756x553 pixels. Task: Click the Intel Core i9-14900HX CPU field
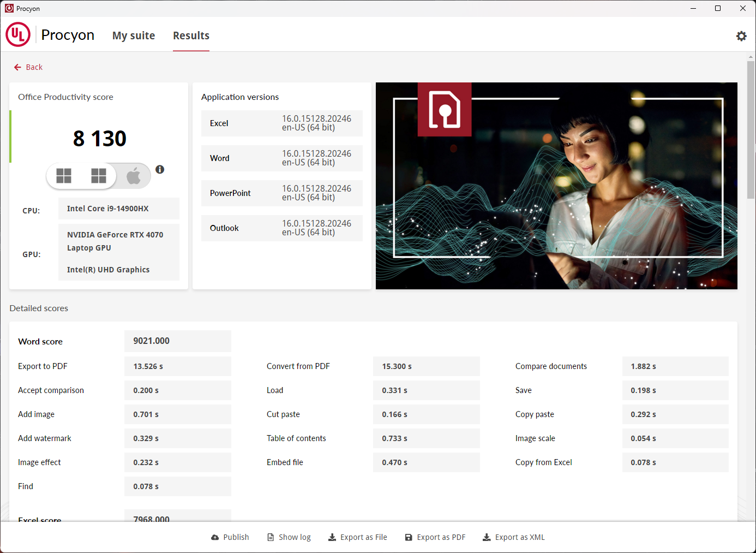coord(119,209)
